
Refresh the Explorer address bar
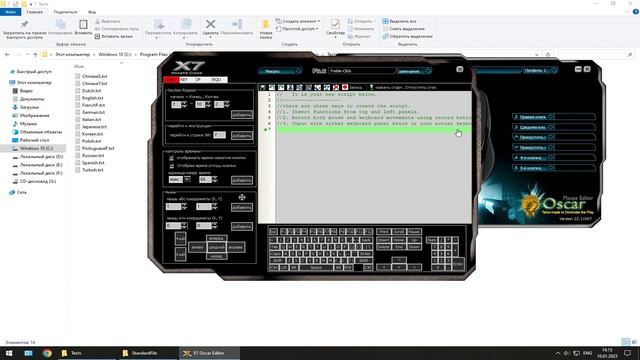(x=548, y=54)
